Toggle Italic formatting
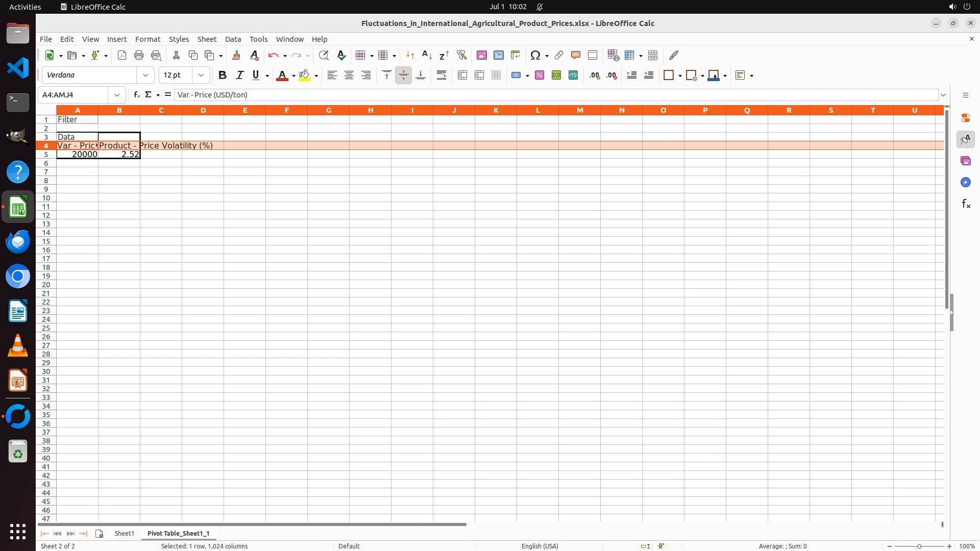 click(x=239, y=76)
